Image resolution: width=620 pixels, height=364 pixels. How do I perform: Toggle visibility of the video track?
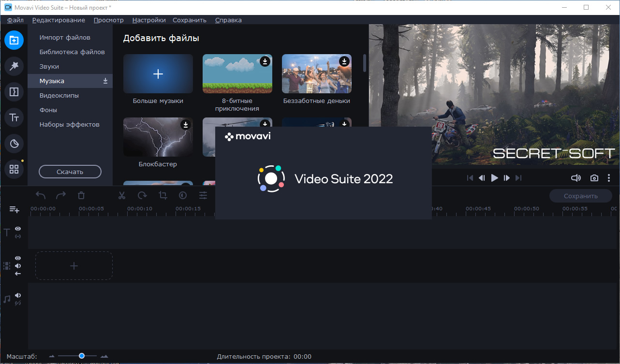pos(18,258)
